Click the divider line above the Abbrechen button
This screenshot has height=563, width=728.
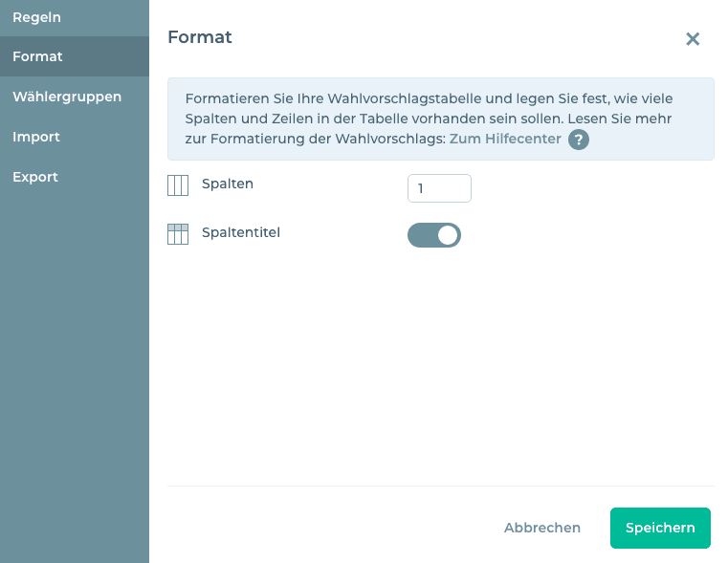click(440, 486)
